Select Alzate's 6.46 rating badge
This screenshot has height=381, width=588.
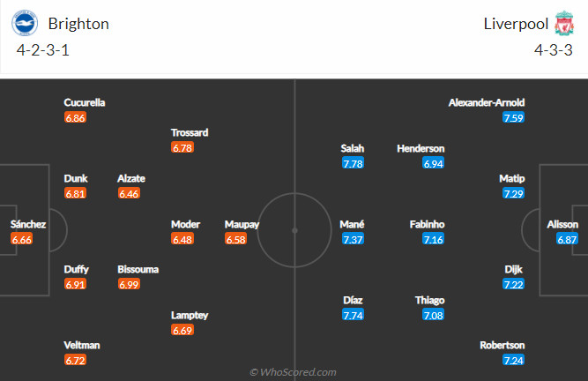tap(129, 193)
